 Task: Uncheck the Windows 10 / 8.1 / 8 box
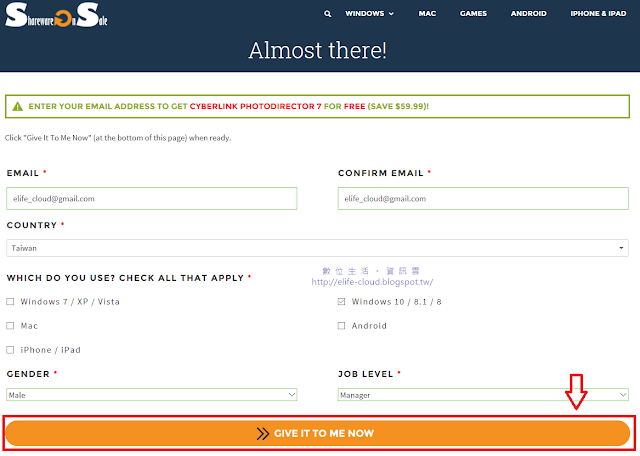click(341, 301)
